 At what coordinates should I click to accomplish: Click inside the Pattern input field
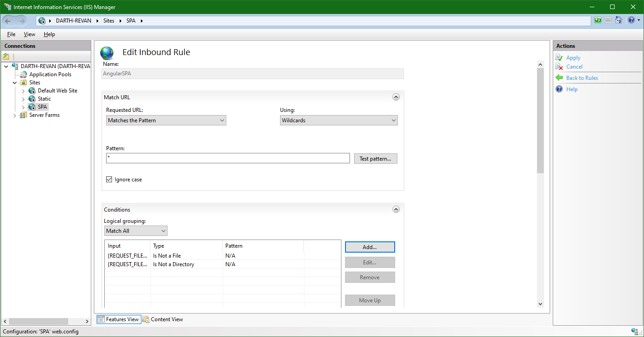tap(228, 158)
